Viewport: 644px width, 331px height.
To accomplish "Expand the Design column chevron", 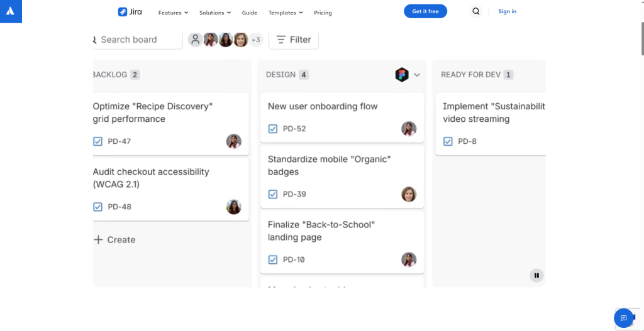I will point(417,75).
